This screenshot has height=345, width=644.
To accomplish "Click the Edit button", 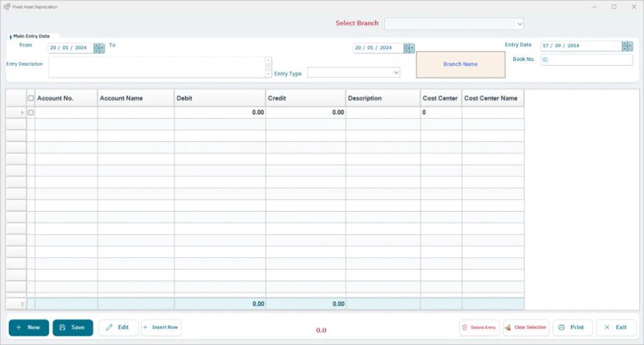I will click(x=118, y=328).
